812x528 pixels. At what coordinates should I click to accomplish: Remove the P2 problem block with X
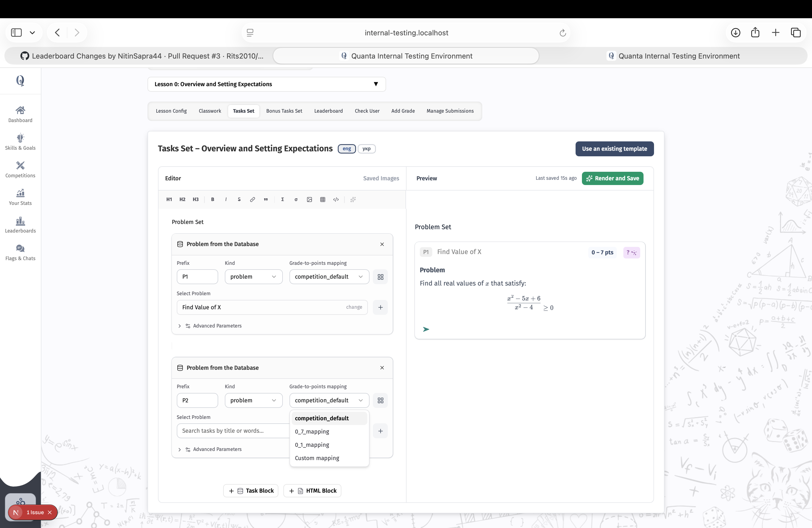(x=382, y=368)
